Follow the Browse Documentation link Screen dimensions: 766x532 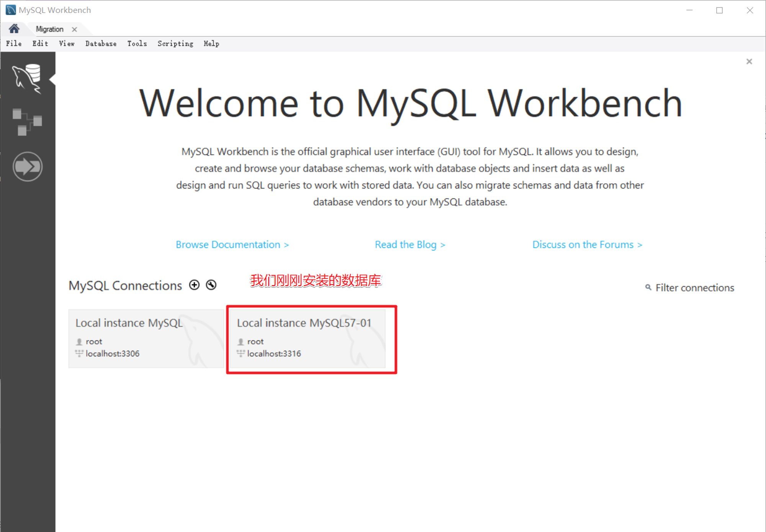232,245
